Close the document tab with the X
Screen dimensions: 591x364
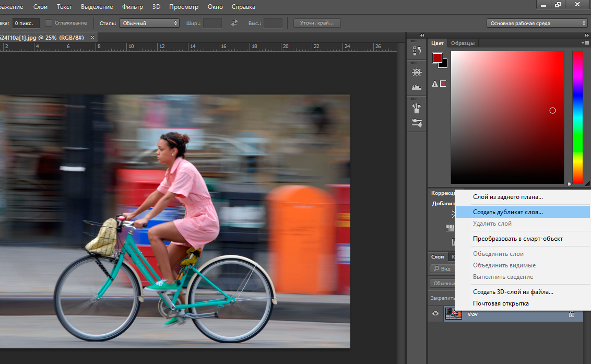(x=92, y=38)
